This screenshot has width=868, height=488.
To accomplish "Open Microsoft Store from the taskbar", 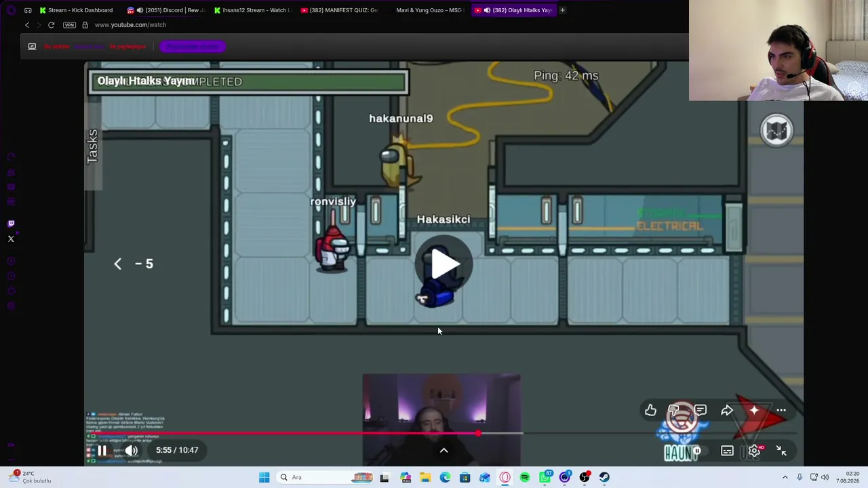I will point(465,477).
